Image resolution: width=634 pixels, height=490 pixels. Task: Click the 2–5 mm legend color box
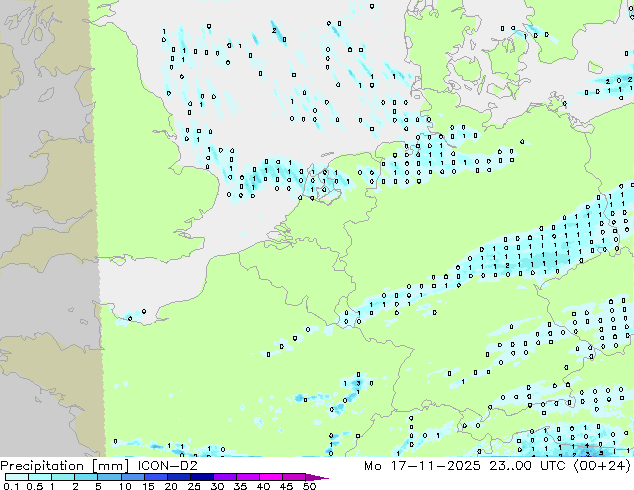86,477
